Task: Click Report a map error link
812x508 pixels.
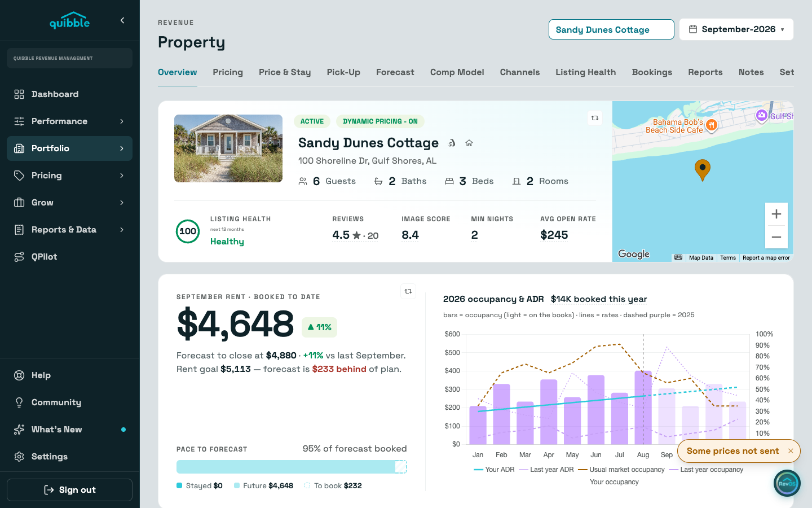Action: [x=766, y=258]
